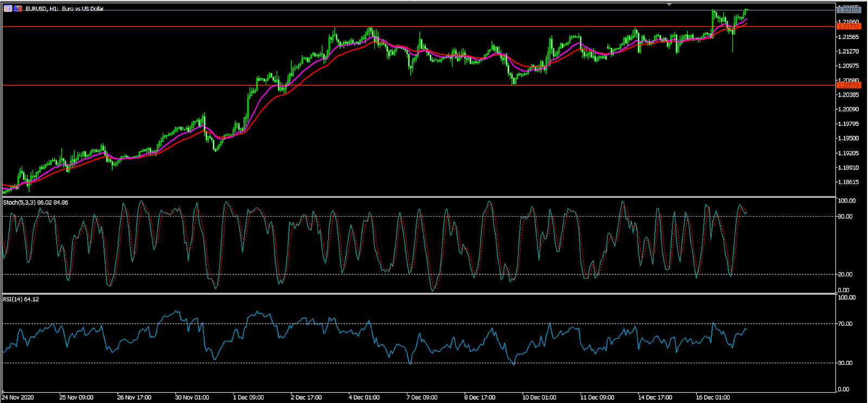Screen dimensions: 868x403
Task: Click the 16 Dec 01:00 time label
Action: pyautogui.click(x=712, y=398)
